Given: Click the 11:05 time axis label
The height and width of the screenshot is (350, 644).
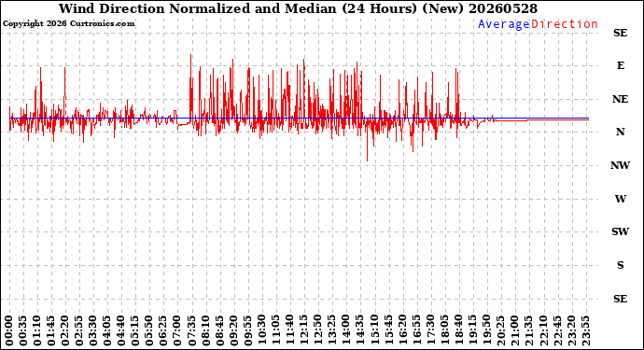Looking at the screenshot, I should [276, 330].
